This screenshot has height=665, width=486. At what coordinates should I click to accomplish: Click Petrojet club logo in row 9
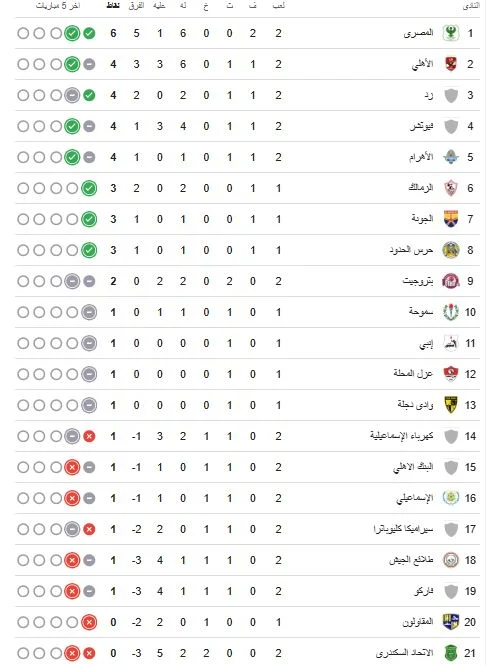point(451,281)
